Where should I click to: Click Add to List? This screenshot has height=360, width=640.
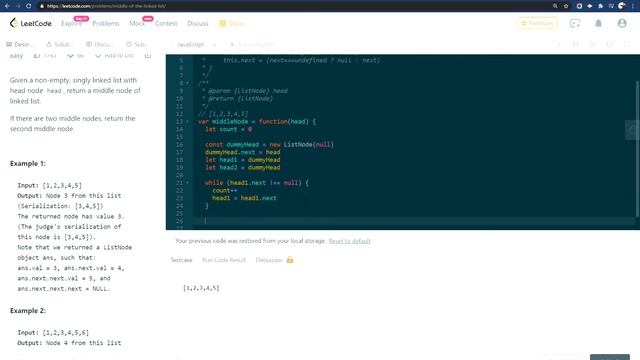114,56
